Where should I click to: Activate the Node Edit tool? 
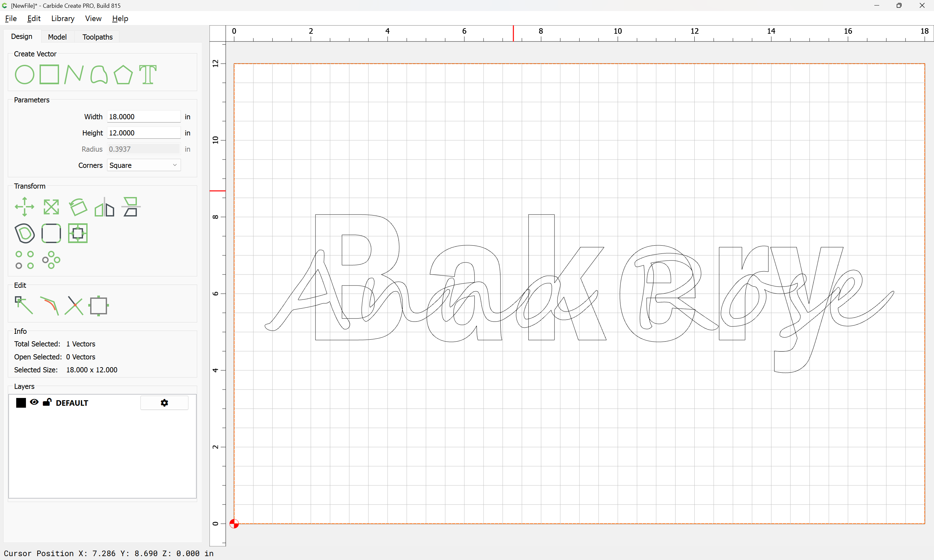pos(24,305)
